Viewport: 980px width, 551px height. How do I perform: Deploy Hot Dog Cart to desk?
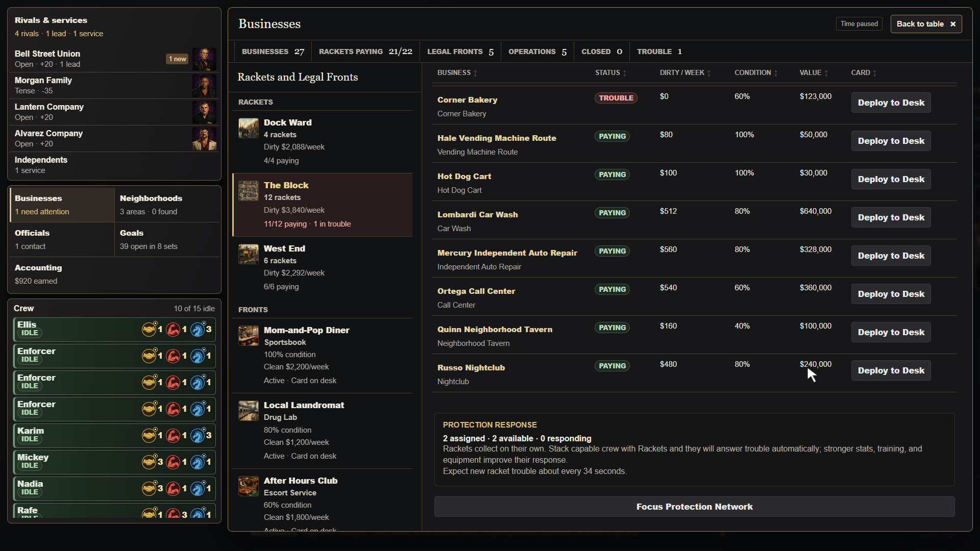pyautogui.click(x=891, y=179)
